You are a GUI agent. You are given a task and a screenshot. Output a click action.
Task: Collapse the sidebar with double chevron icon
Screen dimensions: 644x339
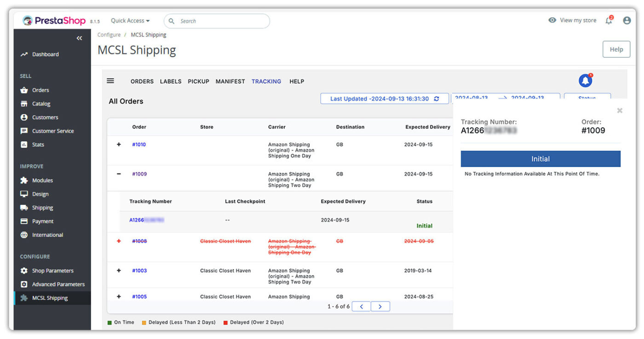click(x=79, y=38)
